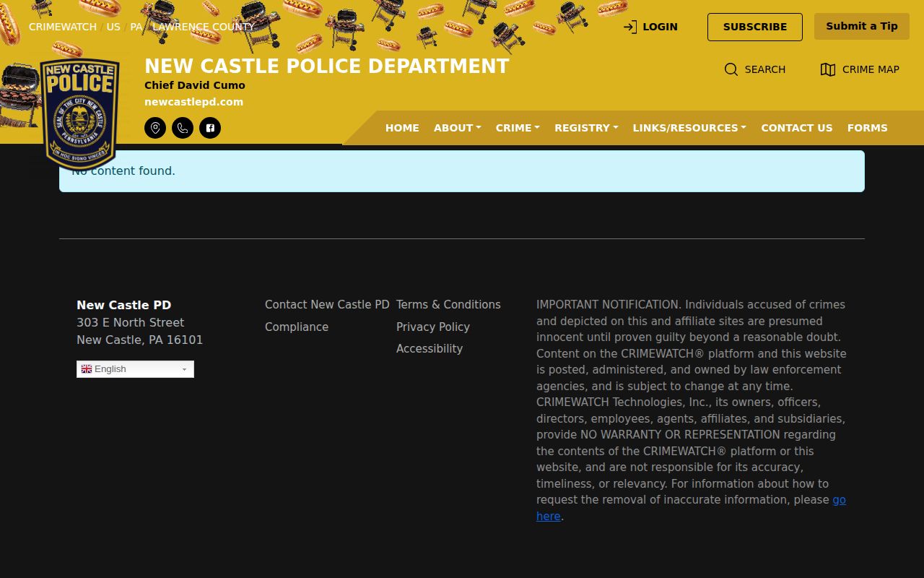Screen dimensions: 924x578
Task: Click the PA breadcrumb link
Action: coord(136,27)
